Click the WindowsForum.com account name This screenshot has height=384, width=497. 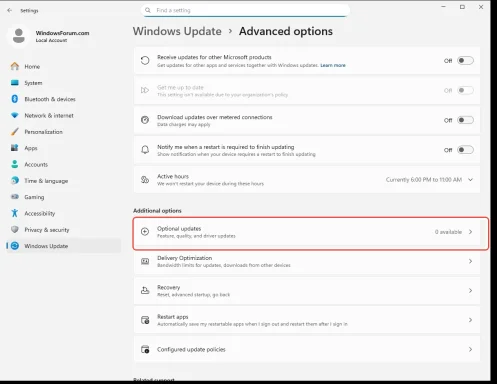[62, 33]
